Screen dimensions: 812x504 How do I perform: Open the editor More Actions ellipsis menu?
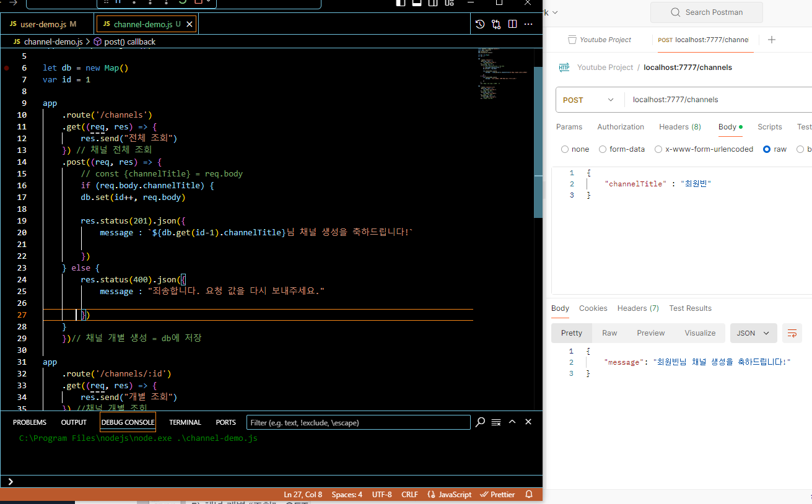(x=528, y=24)
